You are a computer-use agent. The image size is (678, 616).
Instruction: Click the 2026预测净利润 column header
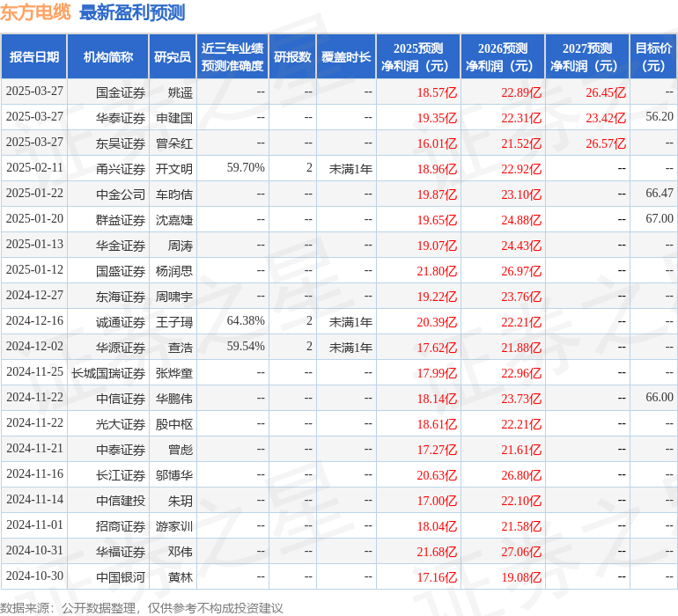[x=503, y=56]
